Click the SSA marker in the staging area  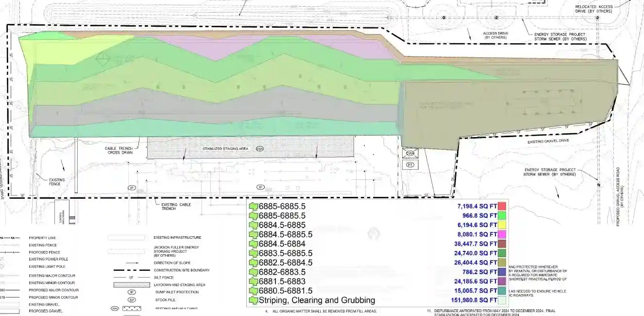(x=260, y=148)
